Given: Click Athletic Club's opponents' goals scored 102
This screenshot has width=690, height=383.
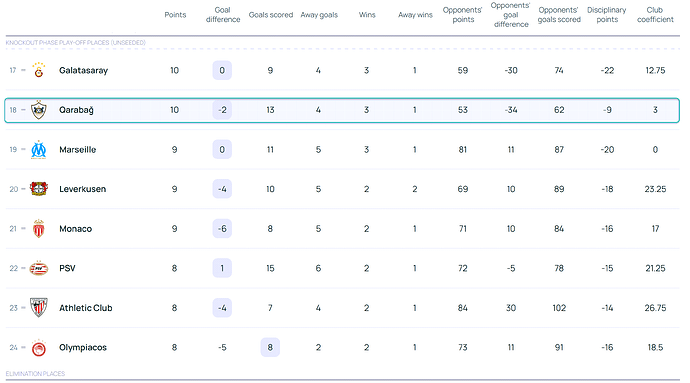Looking at the screenshot, I should click(559, 308).
